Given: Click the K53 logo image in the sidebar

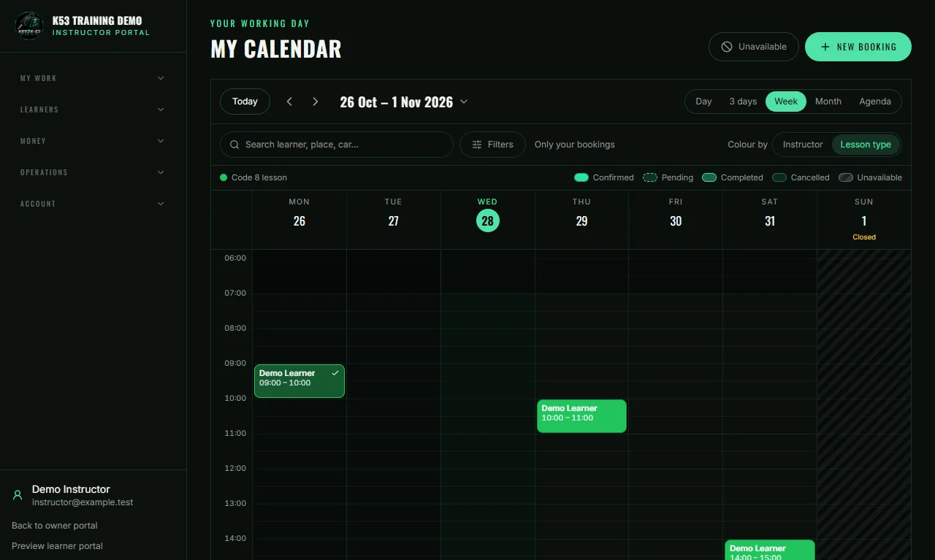Looking at the screenshot, I should pos(29,26).
